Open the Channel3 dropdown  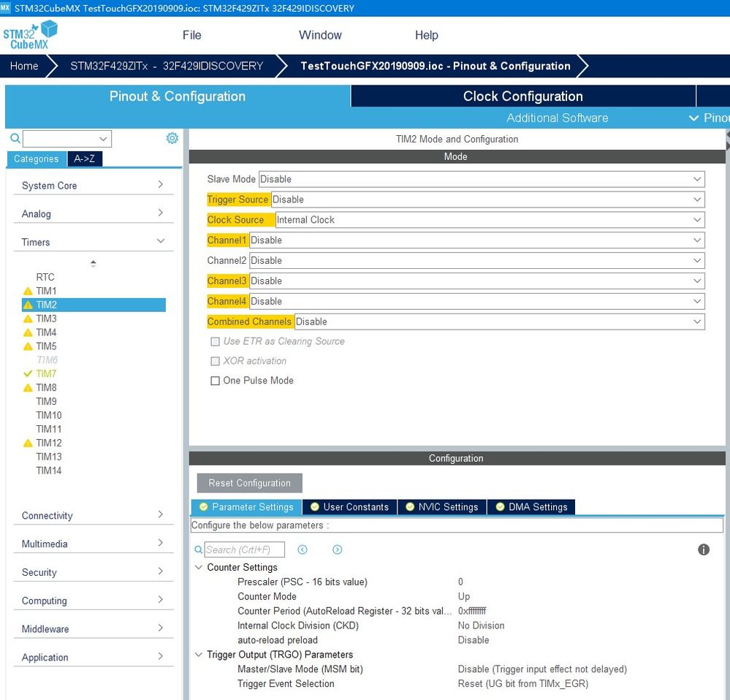(x=476, y=281)
